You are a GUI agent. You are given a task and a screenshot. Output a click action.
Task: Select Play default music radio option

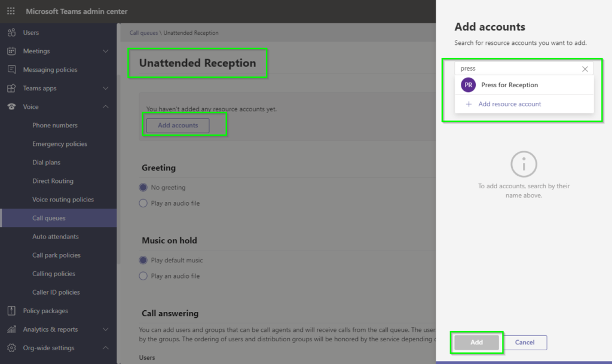(x=143, y=261)
